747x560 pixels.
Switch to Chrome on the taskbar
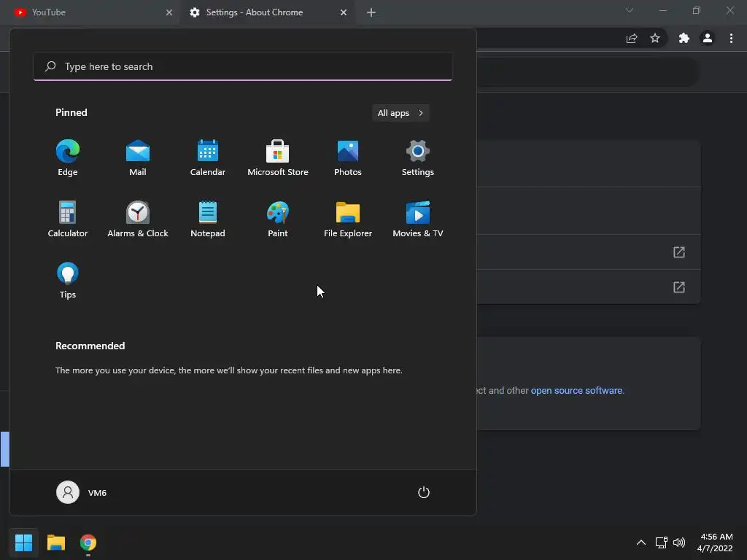[x=88, y=542]
